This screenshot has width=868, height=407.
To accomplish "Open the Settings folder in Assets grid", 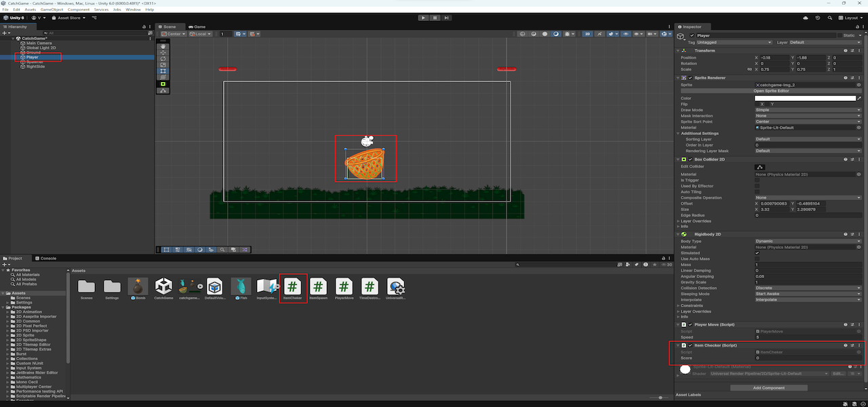I will [112, 289].
